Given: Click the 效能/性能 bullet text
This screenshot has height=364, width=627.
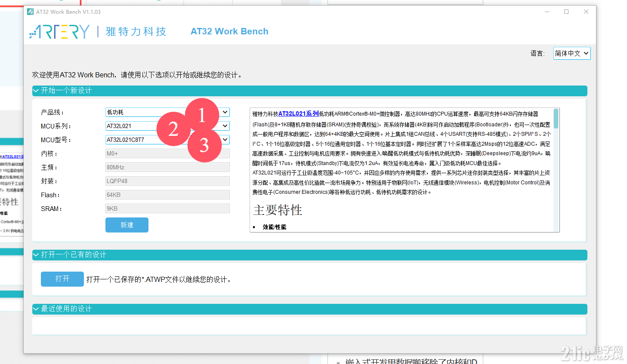Looking at the screenshot, I should pos(275,227).
